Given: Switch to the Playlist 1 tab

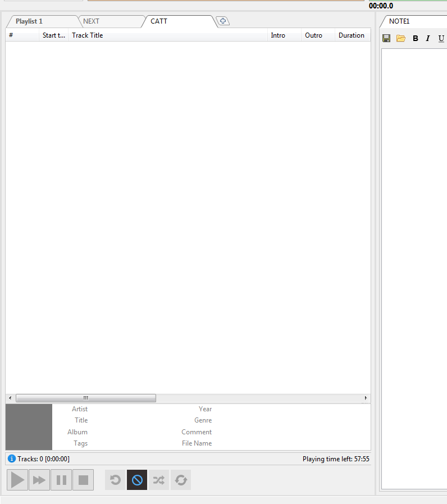Looking at the screenshot, I should point(29,21).
